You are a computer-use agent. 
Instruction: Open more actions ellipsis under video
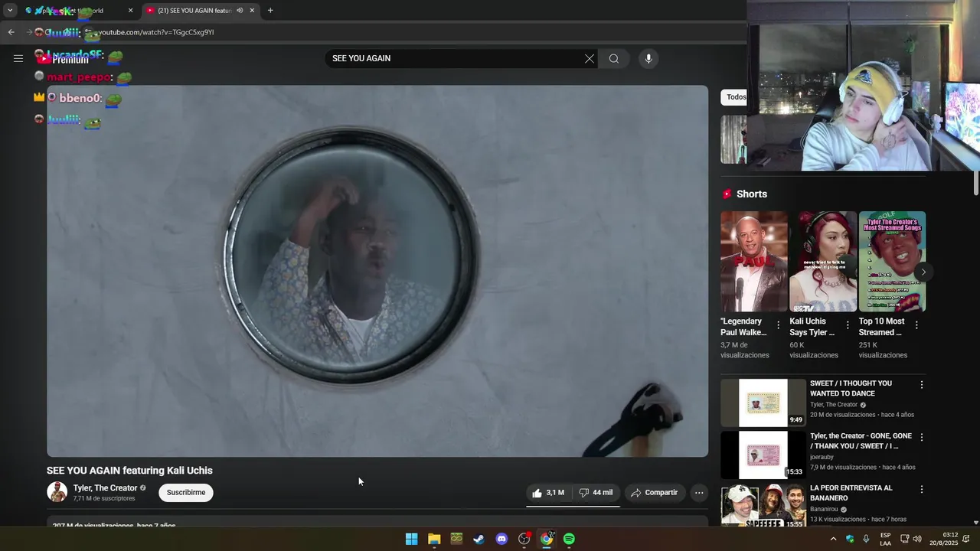pyautogui.click(x=699, y=493)
